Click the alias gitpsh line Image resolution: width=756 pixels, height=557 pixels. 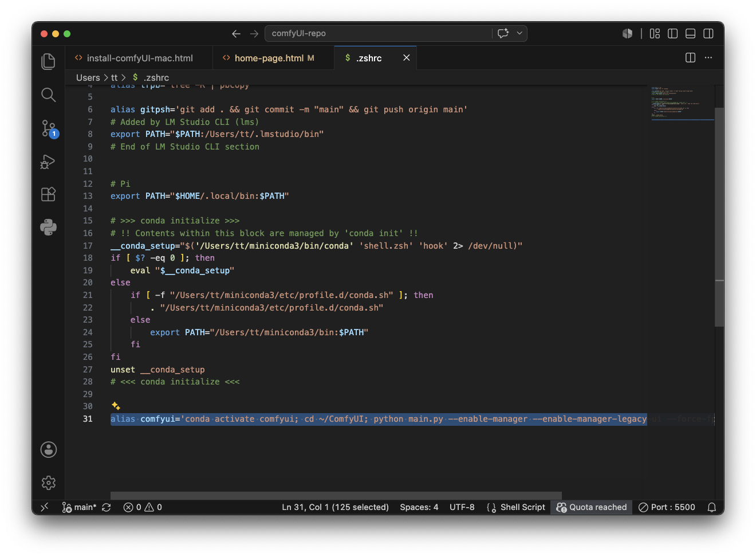click(x=289, y=109)
